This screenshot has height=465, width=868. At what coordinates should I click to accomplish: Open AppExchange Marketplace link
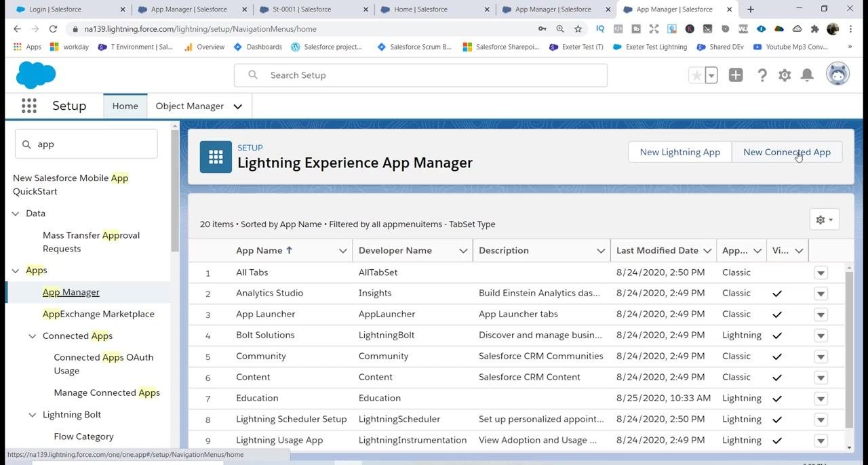(98, 314)
